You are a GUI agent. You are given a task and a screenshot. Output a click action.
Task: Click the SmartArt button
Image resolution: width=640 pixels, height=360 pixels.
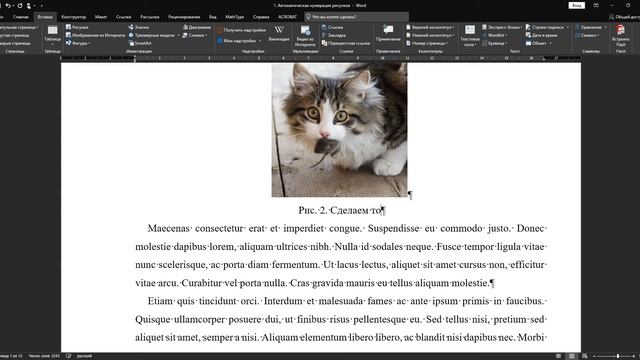140,43
